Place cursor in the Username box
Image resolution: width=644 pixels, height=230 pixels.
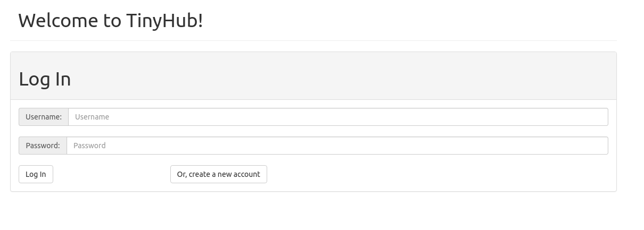click(338, 117)
